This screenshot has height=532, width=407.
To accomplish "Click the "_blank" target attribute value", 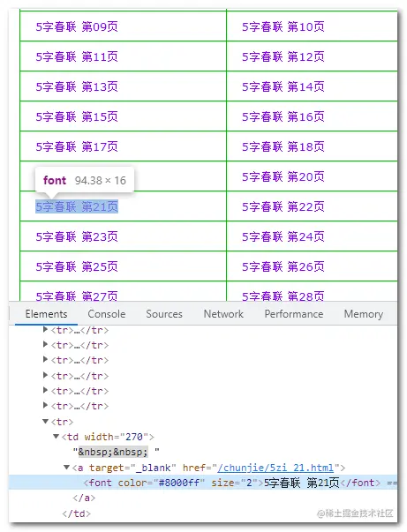I will (153, 468).
